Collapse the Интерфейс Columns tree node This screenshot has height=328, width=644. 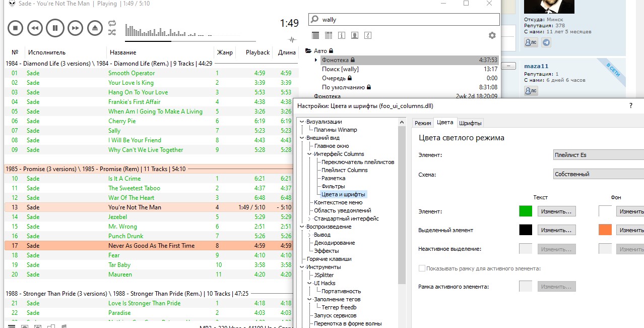(309, 154)
